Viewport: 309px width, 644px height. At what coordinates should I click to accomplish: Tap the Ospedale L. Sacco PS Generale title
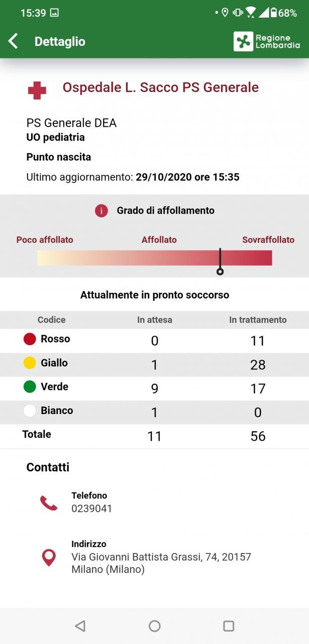160,88
